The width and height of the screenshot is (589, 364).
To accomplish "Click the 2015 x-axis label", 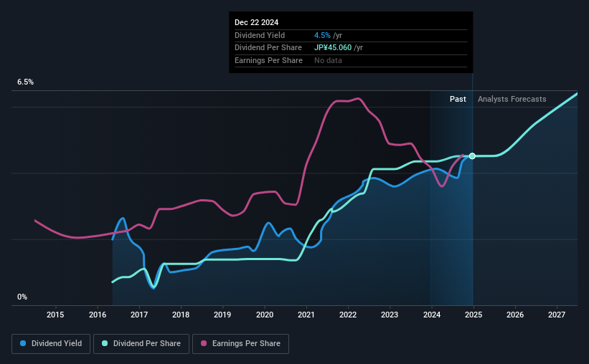I will [x=55, y=315].
